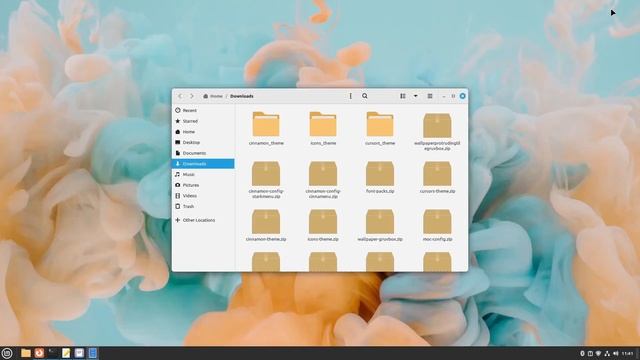Open the Cinnamon start menu button
640x360 pixels.
pos(7,353)
